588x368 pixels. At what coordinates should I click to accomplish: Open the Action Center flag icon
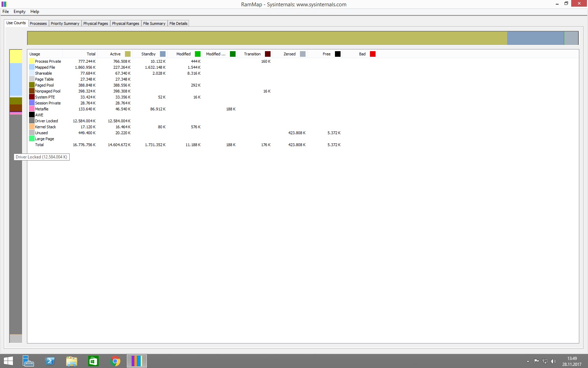tap(536, 361)
